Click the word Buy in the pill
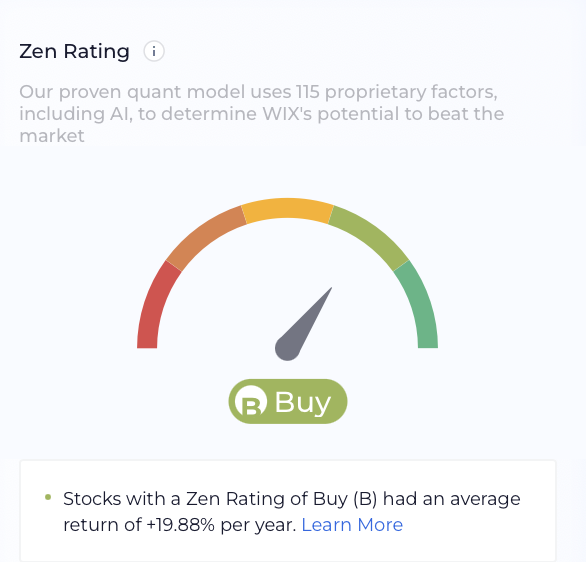This screenshot has width=586, height=562. (x=303, y=403)
